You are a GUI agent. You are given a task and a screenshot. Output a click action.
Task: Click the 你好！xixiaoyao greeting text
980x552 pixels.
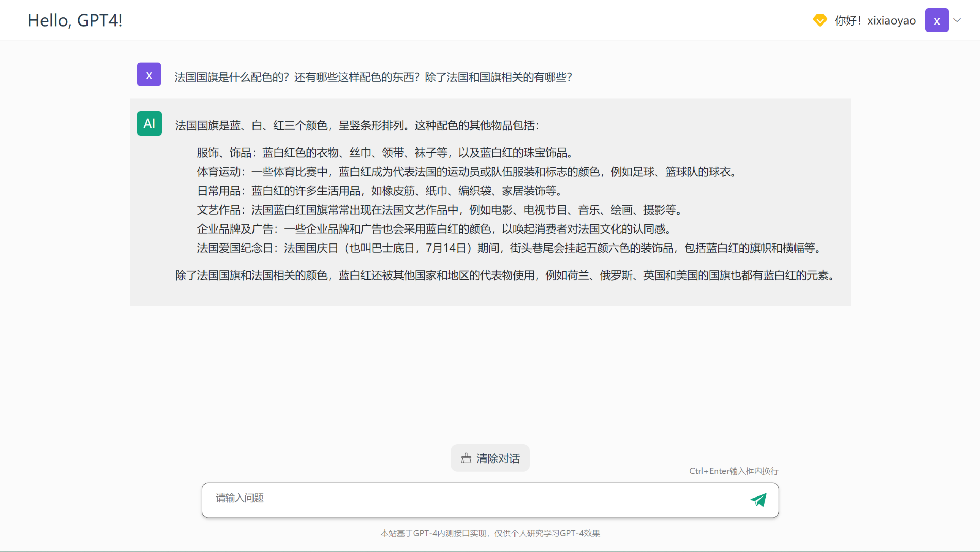click(x=875, y=20)
